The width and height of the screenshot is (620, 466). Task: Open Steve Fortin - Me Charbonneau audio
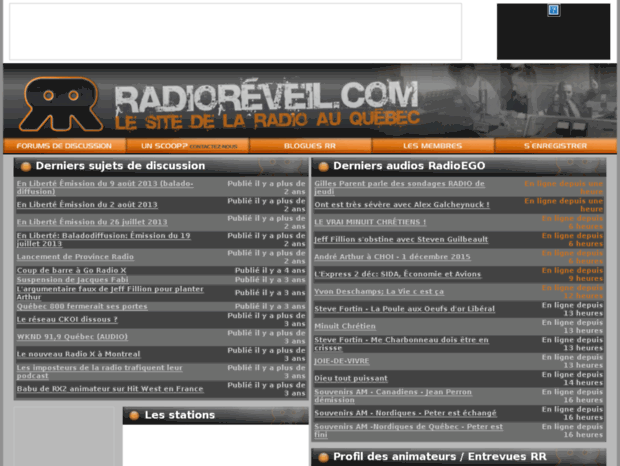click(402, 344)
